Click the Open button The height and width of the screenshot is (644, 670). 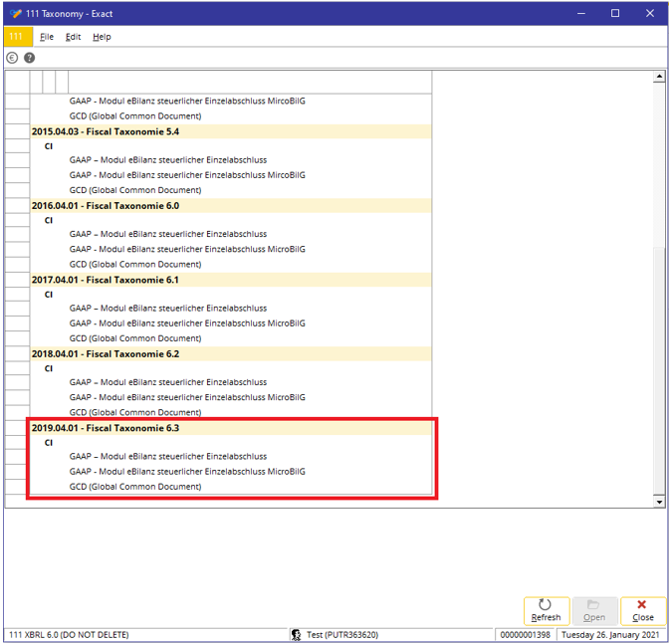pos(594,611)
